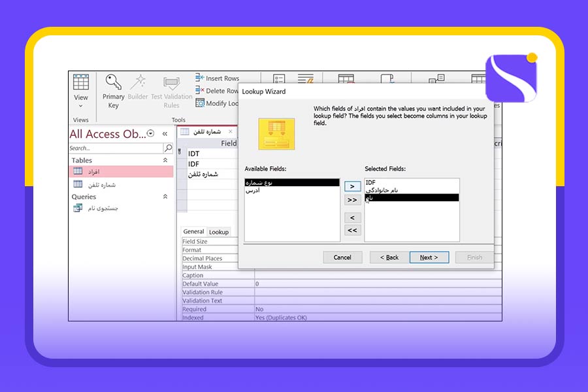Viewport: 588px width, 392px height.
Task: Click Insert Rows in Tools group
Action: click(217, 78)
